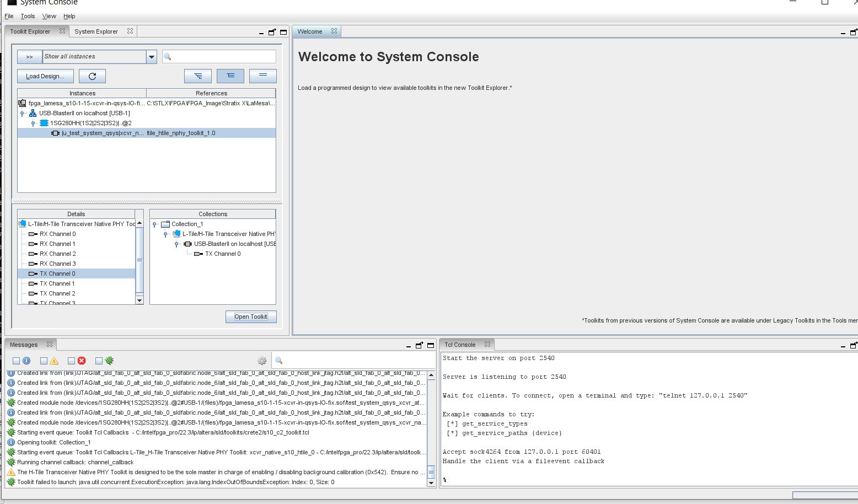
Task: Click the TX Channel 2 port icon
Action: 33,293
